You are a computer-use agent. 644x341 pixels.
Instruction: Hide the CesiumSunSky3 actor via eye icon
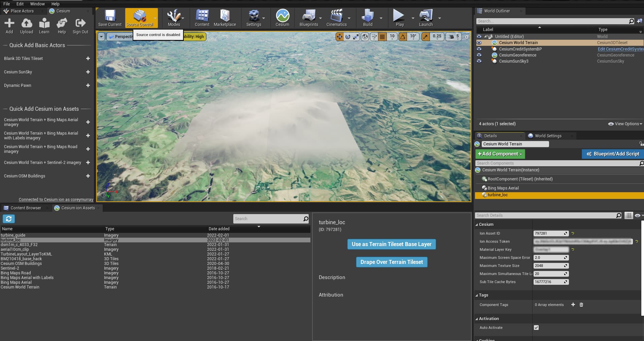[x=479, y=61]
